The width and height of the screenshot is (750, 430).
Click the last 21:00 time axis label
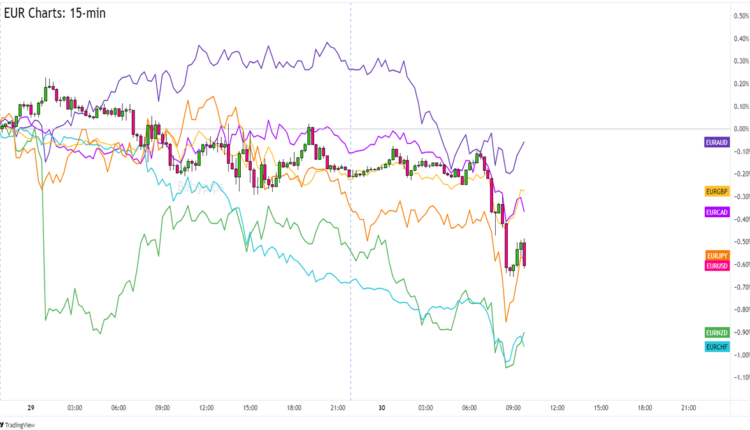(689, 408)
